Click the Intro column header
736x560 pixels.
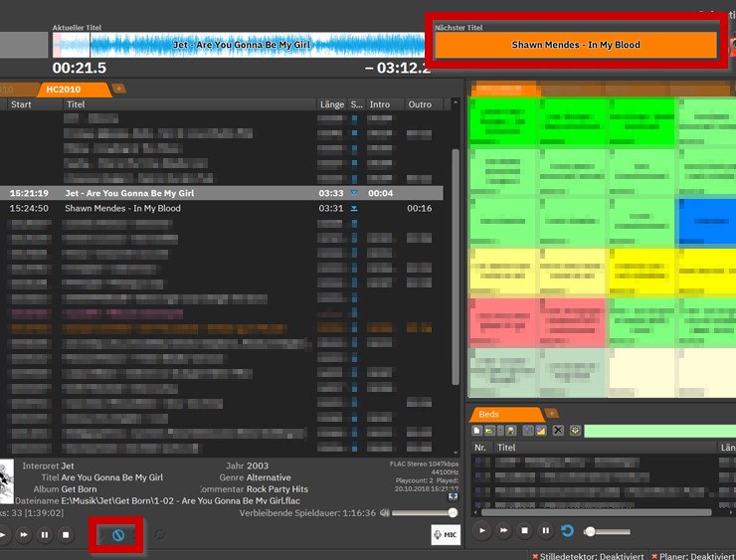pyautogui.click(x=385, y=104)
